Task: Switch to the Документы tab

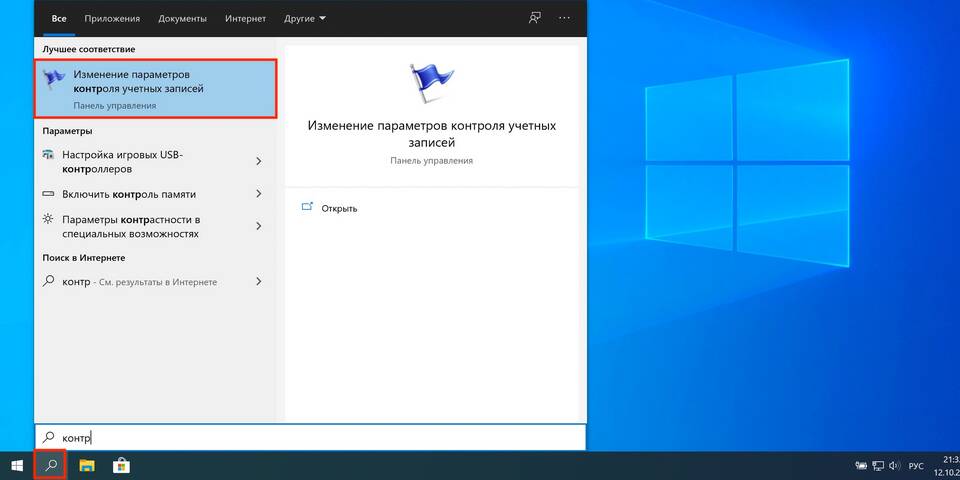Action: (182, 18)
